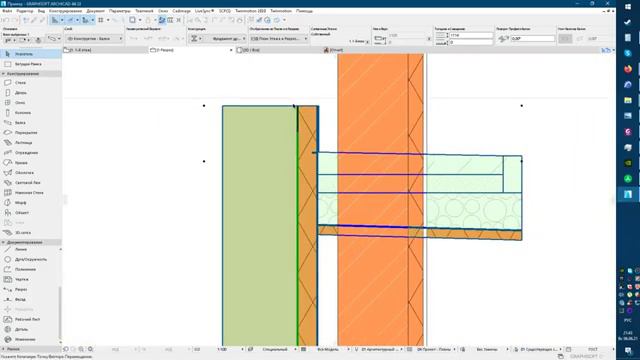Expand the Разное toolbox group
The width and height of the screenshot is (640, 360).
(31, 349)
